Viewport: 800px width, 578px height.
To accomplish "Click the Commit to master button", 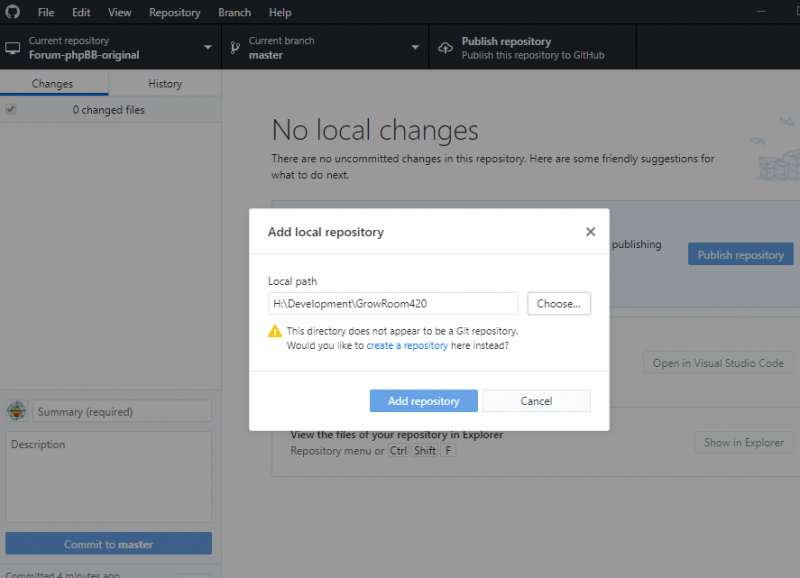I will click(107, 543).
